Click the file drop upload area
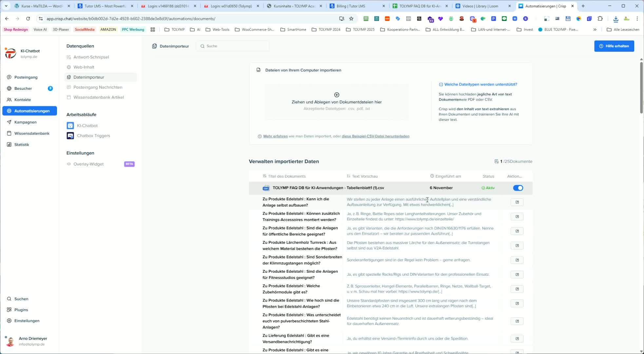 coord(336,102)
